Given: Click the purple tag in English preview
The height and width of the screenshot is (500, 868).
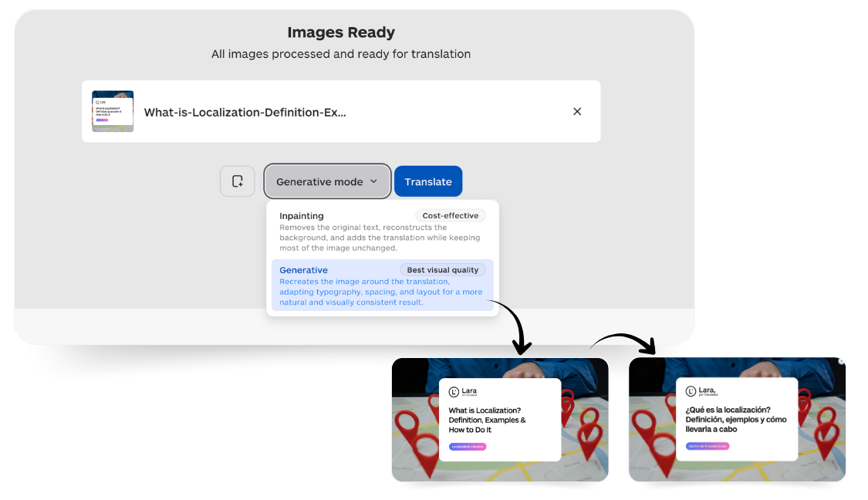Looking at the screenshot, I should [x=468, y=446].
